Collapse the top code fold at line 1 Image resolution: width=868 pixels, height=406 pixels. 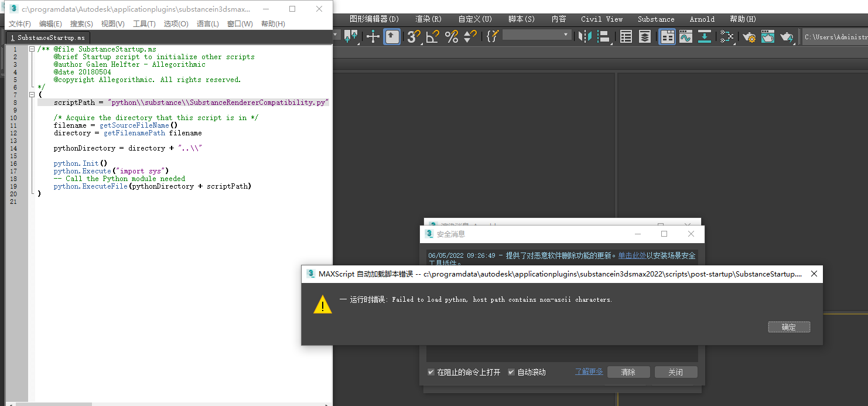pos(31,49)
